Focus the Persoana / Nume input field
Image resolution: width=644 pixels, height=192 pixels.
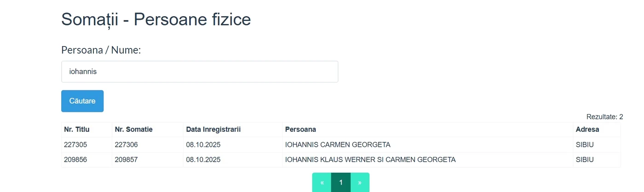(200, 72)
